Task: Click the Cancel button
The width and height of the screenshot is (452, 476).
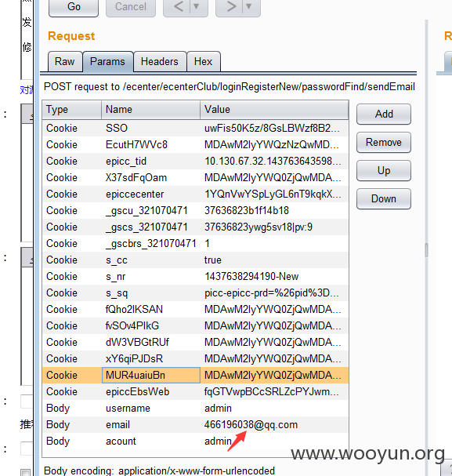Action: pos(131,7)
